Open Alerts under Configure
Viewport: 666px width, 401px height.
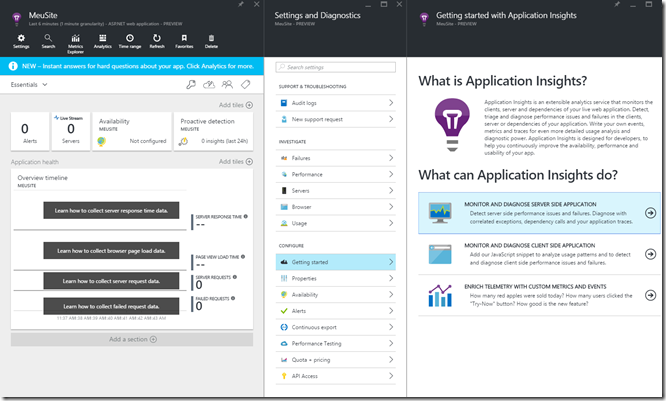(336, 311)
